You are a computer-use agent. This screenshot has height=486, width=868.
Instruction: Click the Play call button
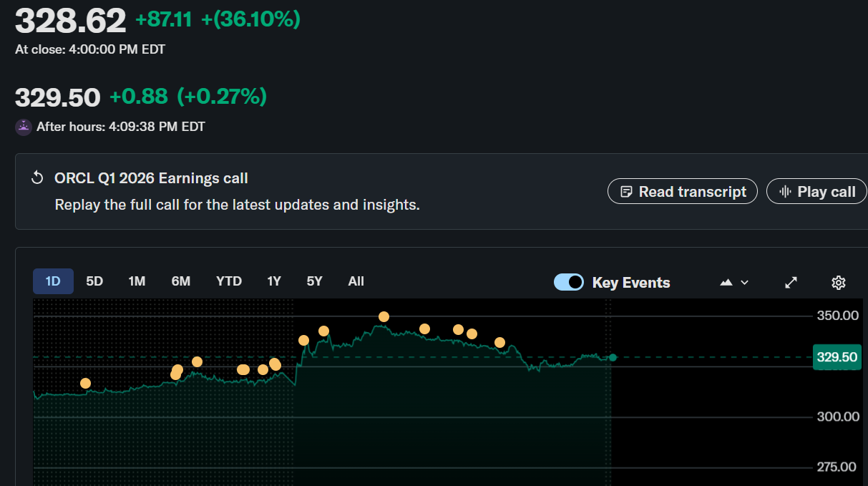tap(816, 191)
